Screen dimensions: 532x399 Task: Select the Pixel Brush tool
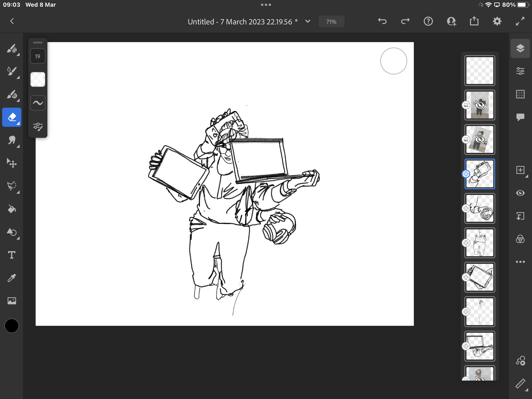point(11,49)
